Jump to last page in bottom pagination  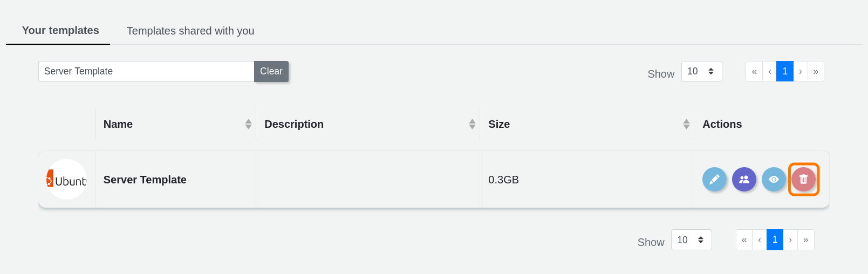805,240
